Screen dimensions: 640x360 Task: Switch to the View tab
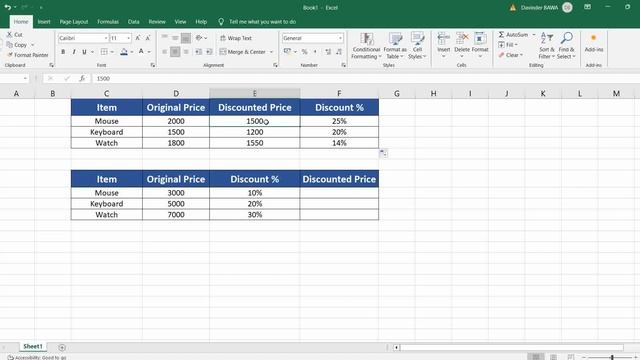[x=180, y=22]
